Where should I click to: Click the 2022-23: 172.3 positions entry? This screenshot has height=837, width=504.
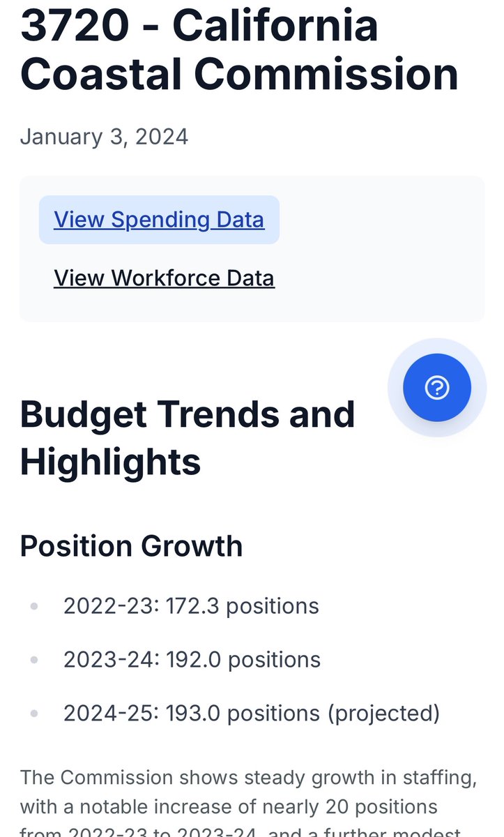(191, 605)
